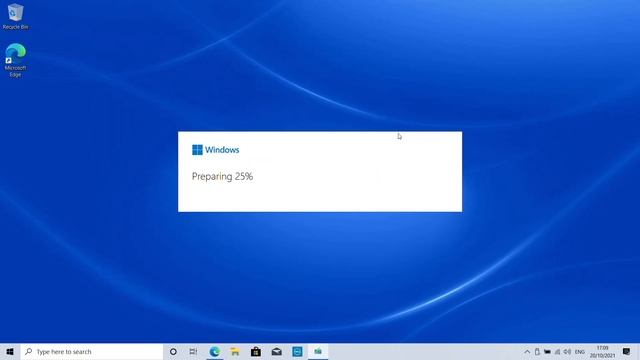Screen dimensions: 640x360
Task: Click the Windows logo in the dialog
Action: pyautogui.click(x=197, y=150)
